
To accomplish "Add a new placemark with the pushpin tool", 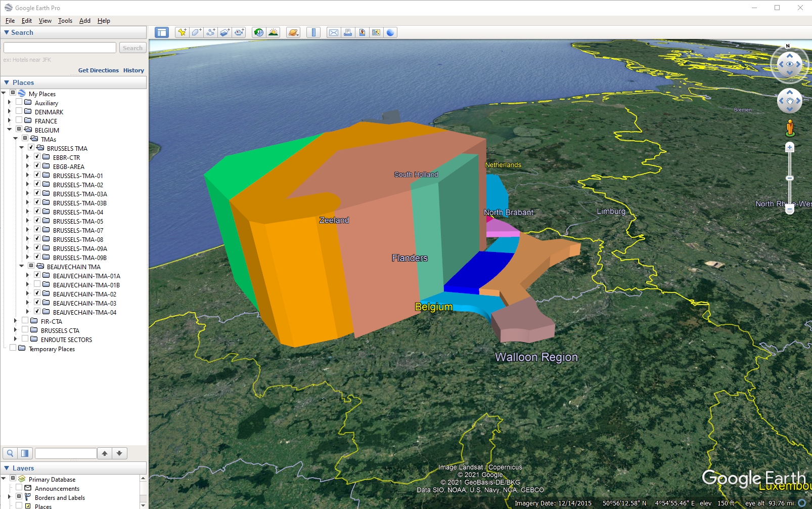I will pos(182,32).
